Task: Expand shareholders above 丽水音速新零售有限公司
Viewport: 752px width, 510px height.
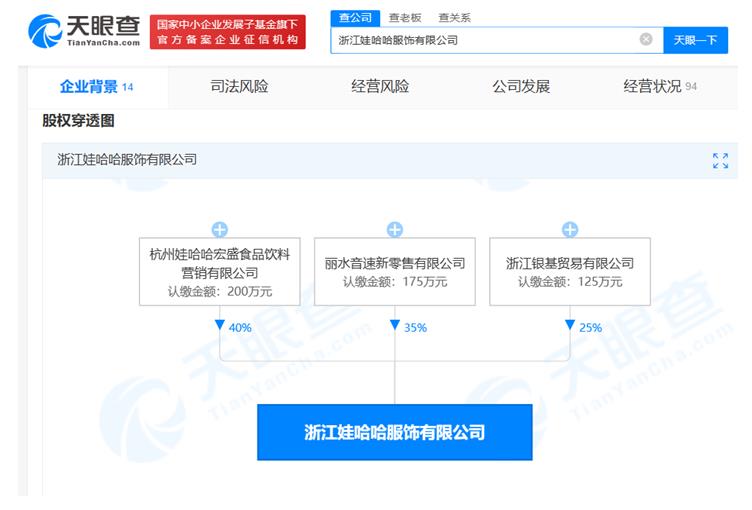Action: pos(395,229)
